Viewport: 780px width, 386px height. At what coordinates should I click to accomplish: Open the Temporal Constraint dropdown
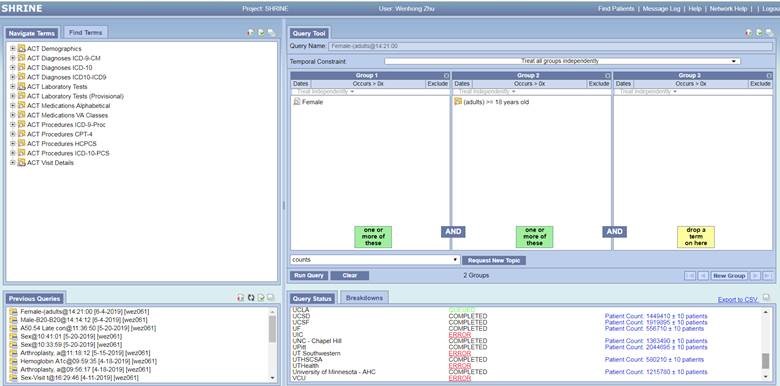562,61
